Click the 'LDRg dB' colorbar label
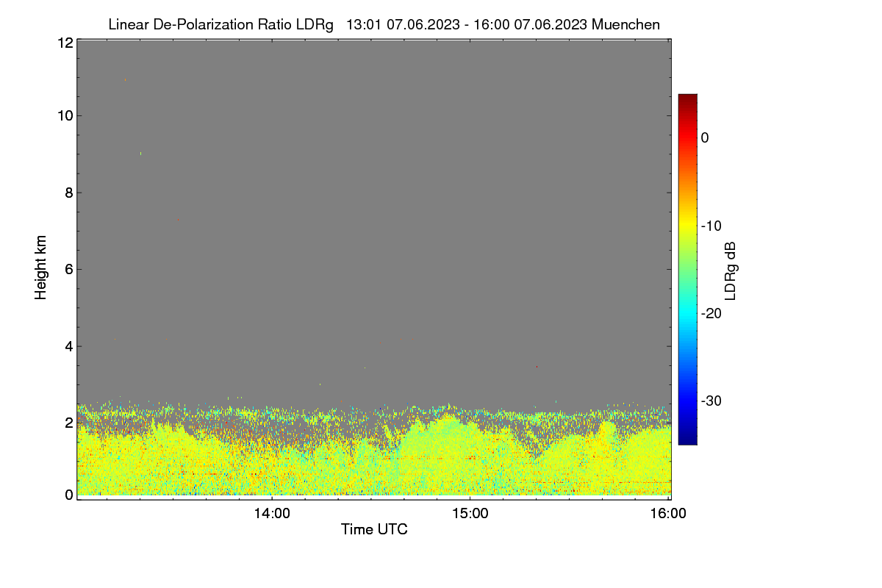The height and width of the screenshot is (588, 882). coord(730,271)
